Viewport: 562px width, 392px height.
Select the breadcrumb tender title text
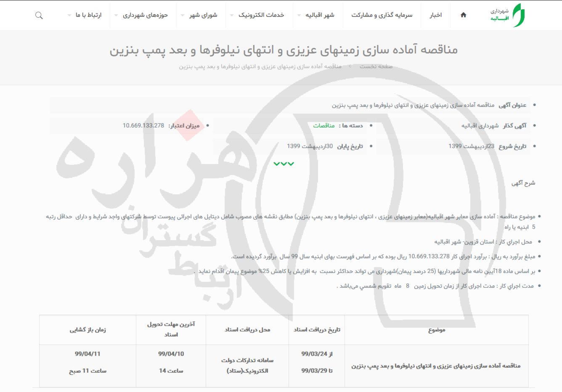(x=260, y=66)
